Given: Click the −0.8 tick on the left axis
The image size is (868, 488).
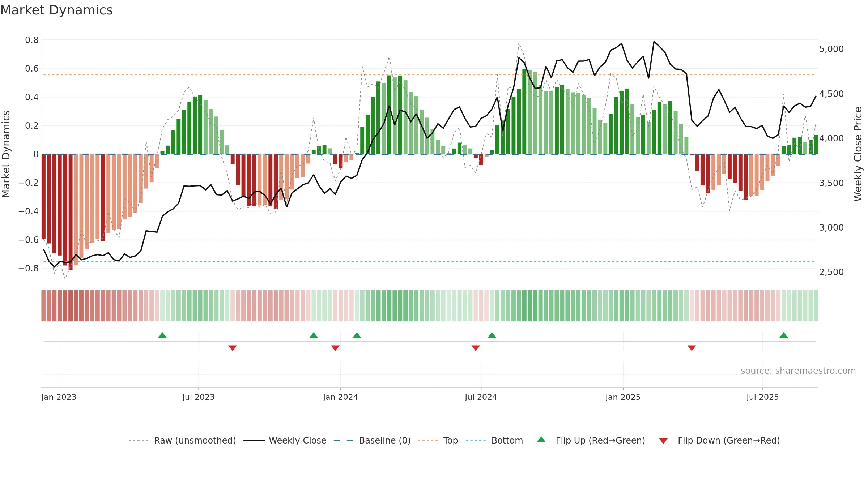Looking at the screenshot, I should point(28,268).
